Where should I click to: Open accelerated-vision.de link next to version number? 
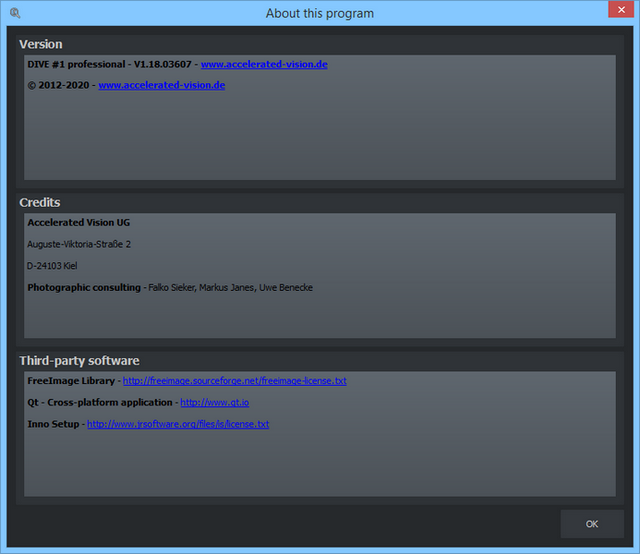point(264,64)
